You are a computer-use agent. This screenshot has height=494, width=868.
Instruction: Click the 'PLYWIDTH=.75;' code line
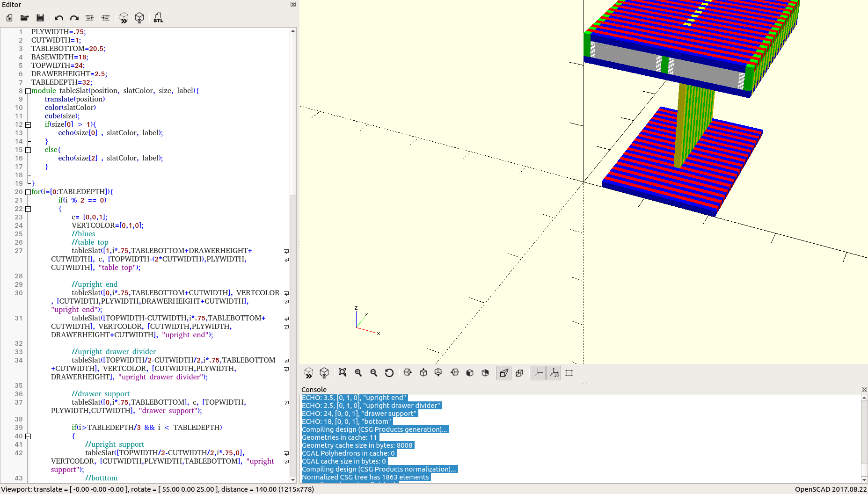[58, 32]
